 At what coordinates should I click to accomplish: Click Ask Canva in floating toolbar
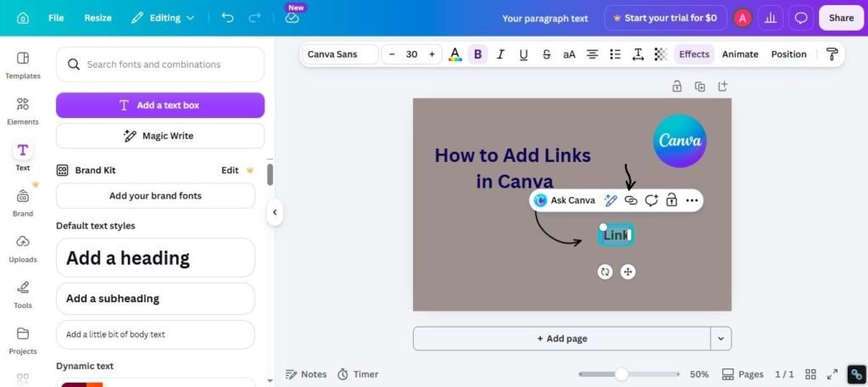coord(565,200)
